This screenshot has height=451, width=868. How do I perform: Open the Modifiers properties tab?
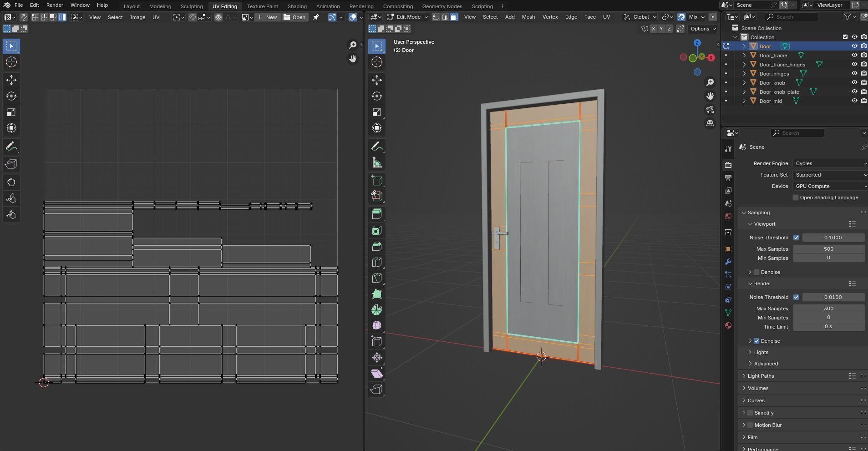point(728,262)
